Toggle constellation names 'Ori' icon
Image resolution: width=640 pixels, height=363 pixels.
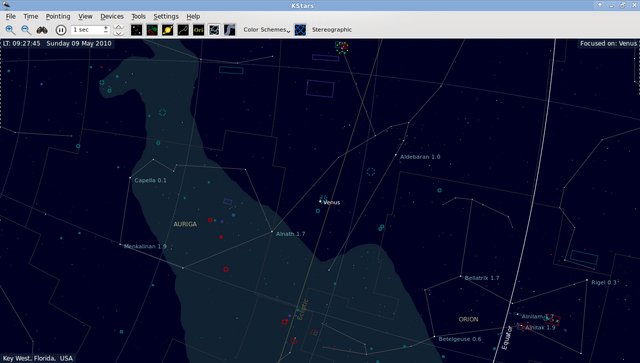pyautogui.click(x=198, y=30)
